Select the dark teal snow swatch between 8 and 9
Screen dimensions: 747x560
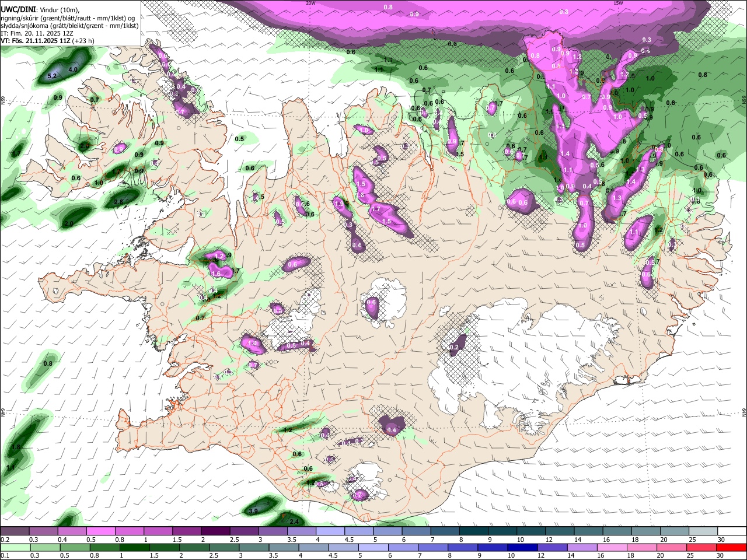tap(474, 531)
